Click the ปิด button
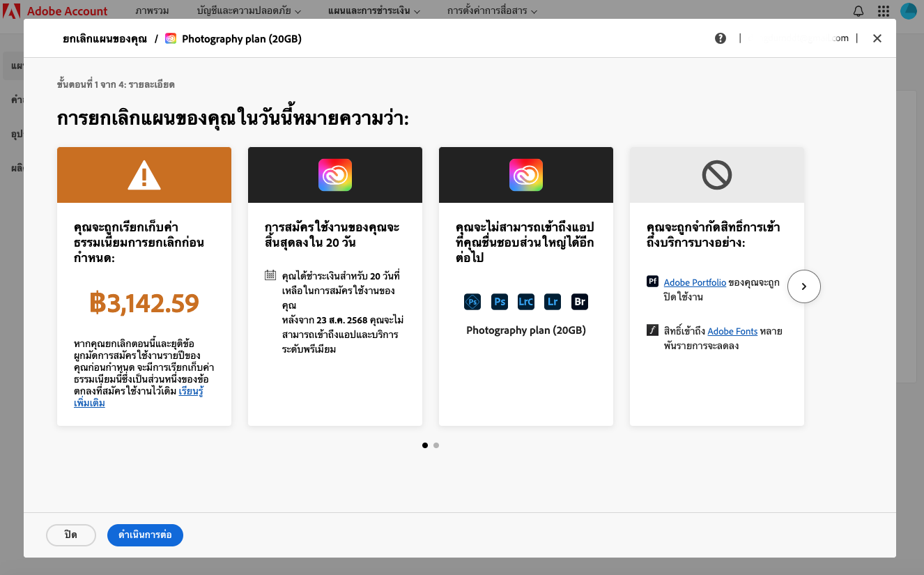Screen dimensions: 924x575 (x=71, y=535)
